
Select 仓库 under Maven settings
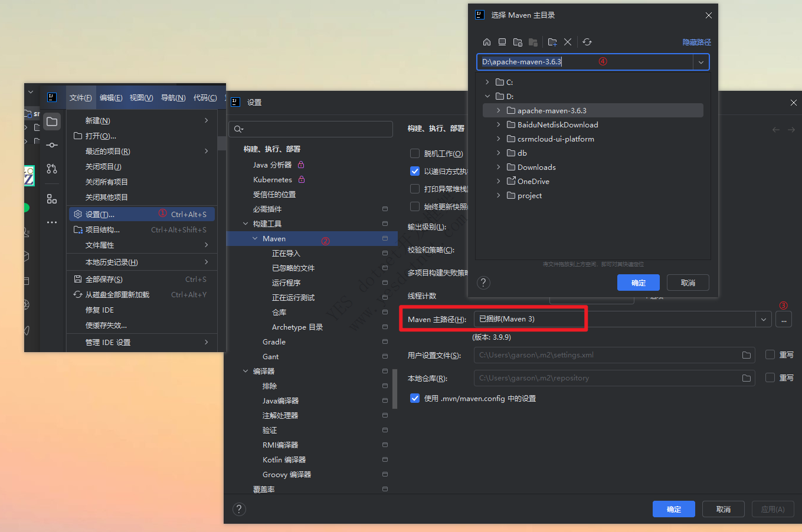click(279, 312)
